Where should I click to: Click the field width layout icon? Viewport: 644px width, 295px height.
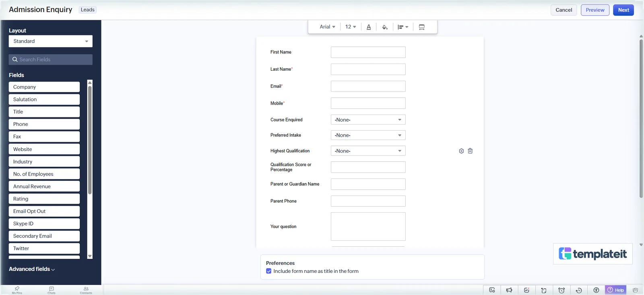click(x=421, y=27)
